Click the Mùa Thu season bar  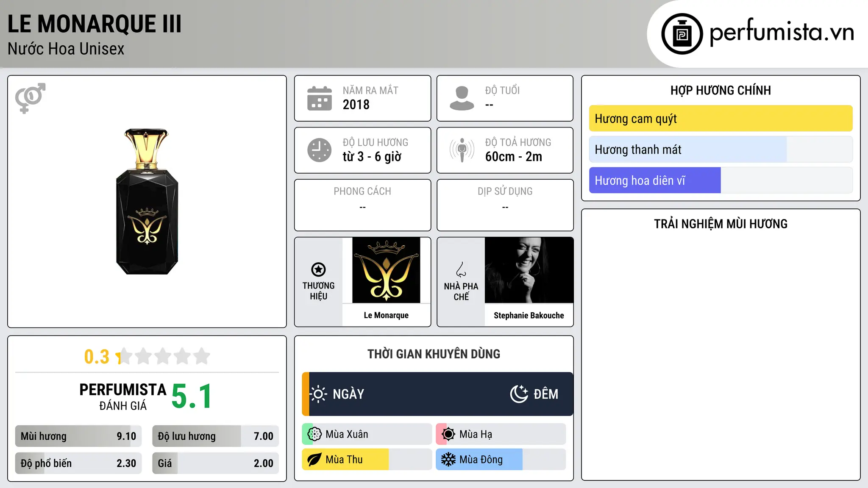(367, 460)
